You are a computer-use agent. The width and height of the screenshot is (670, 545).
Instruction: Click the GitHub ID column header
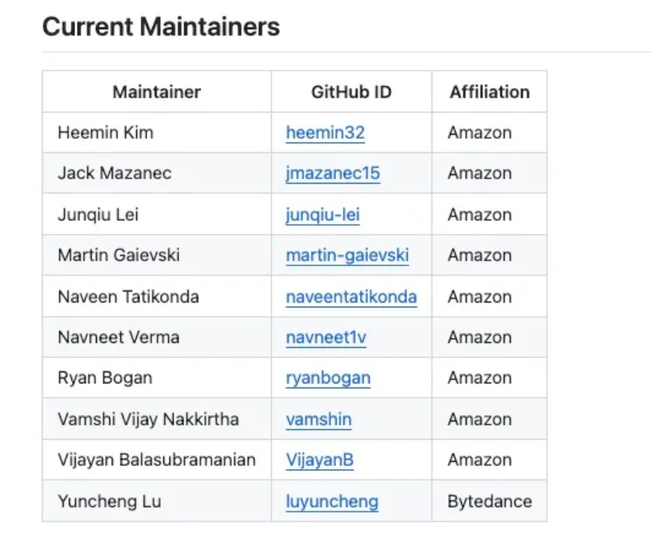coord(351,92)
